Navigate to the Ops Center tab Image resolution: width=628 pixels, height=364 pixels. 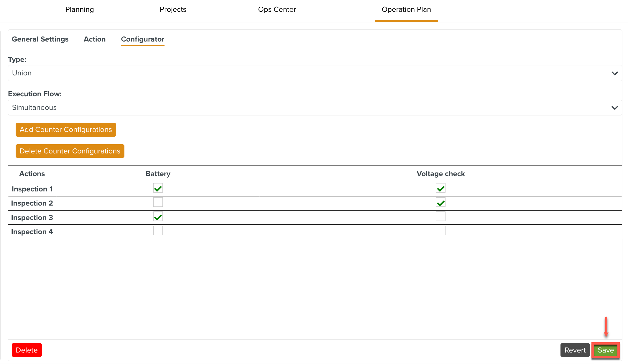tap(277, 9)
